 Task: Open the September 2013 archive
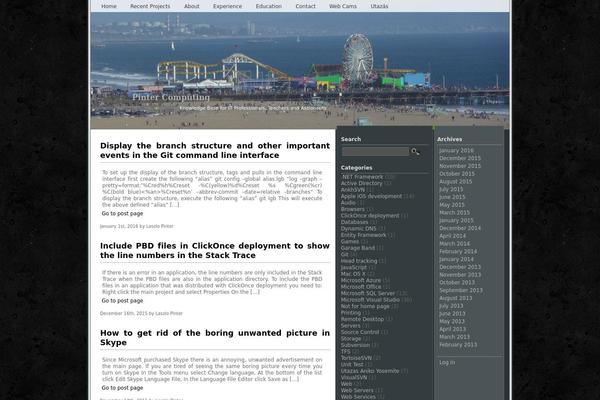tap(461, 291)
